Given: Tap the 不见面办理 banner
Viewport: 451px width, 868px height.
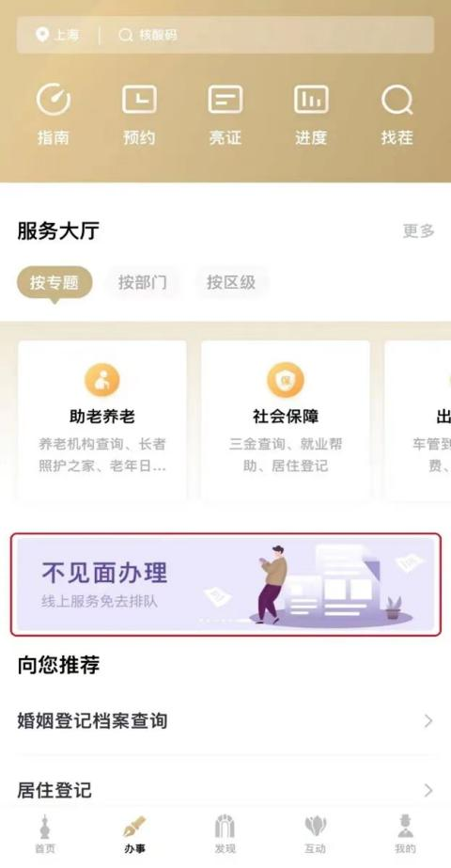Looking at the screenshot, I should click(225, 585).
